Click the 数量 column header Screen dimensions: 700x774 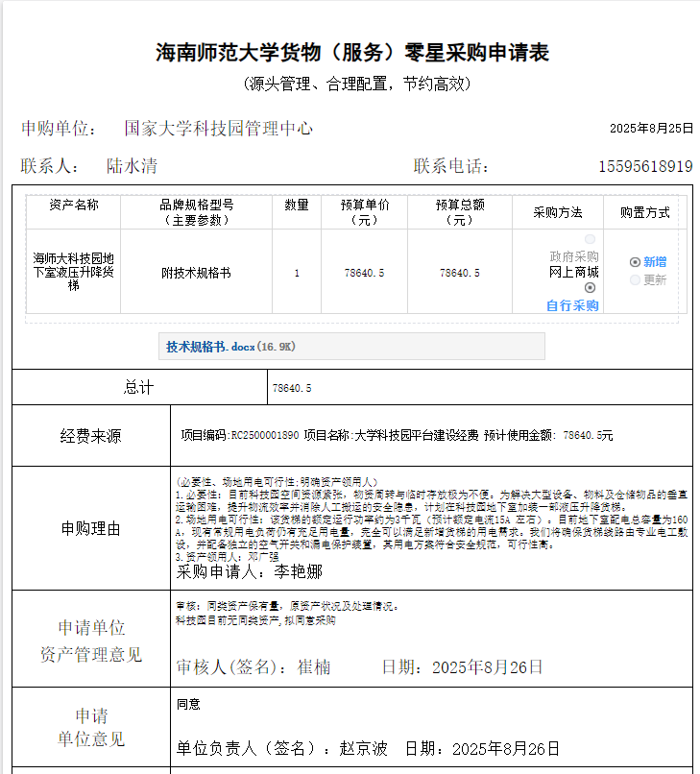point(297,205)
